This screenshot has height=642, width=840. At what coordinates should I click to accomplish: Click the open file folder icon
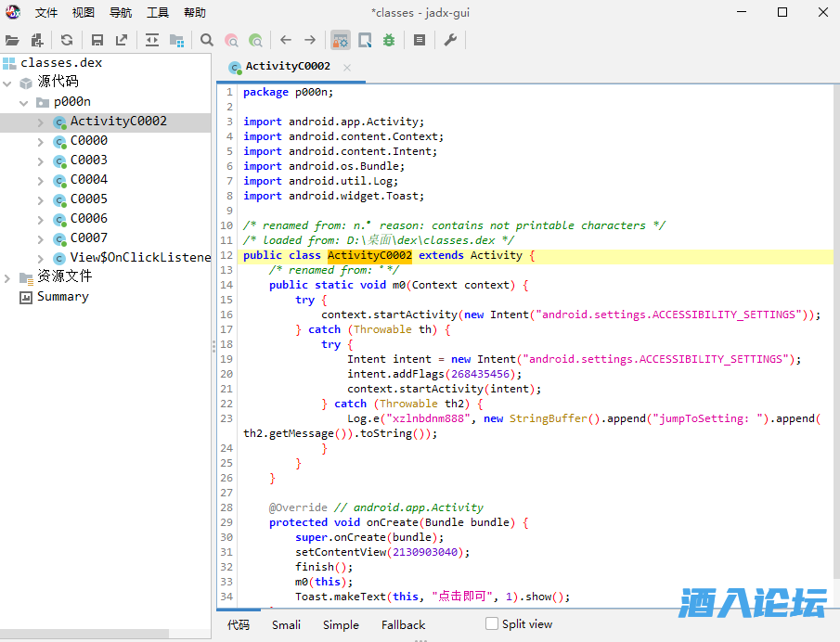12,40
